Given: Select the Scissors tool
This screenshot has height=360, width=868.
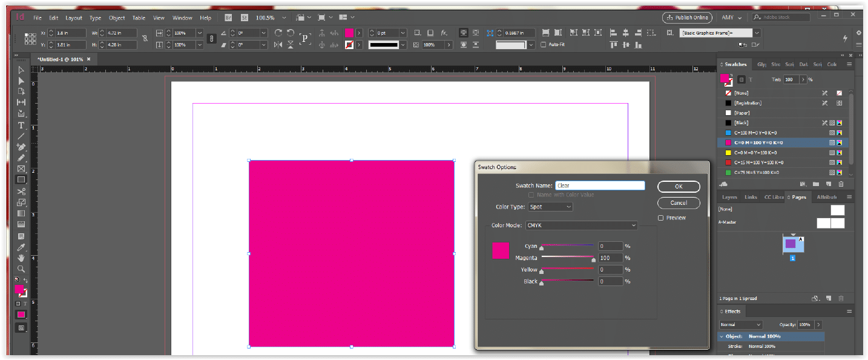Looking at the screenshot, I should coord(21,192).
